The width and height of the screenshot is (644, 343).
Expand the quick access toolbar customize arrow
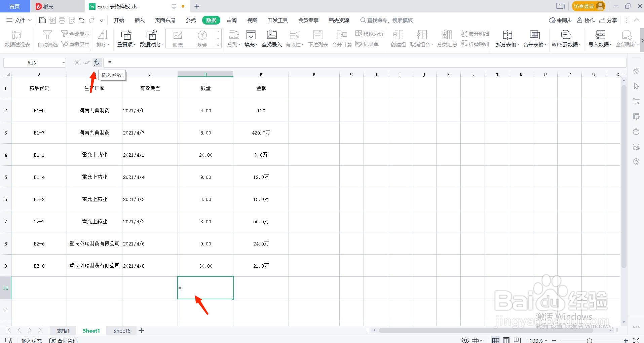point(102,20)
